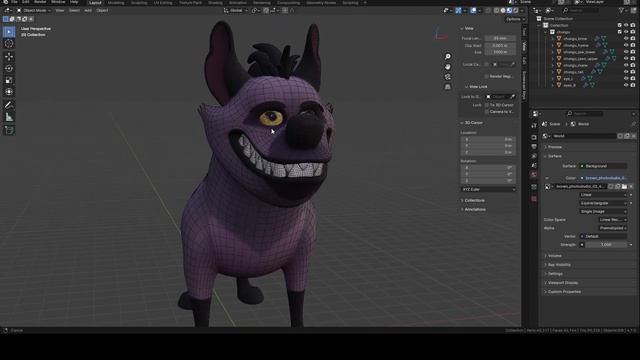640x360 pixels.
Task: Select the Transform tool
Action: 9,92
